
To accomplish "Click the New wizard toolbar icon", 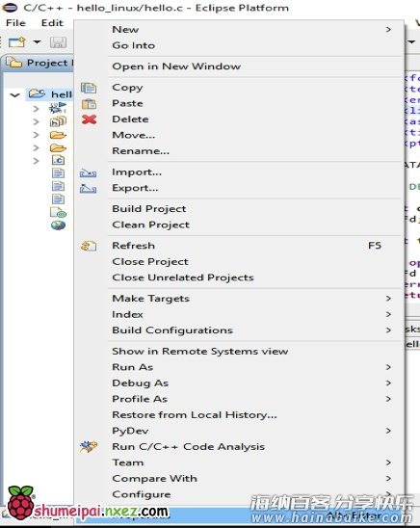I will (16, 42).
